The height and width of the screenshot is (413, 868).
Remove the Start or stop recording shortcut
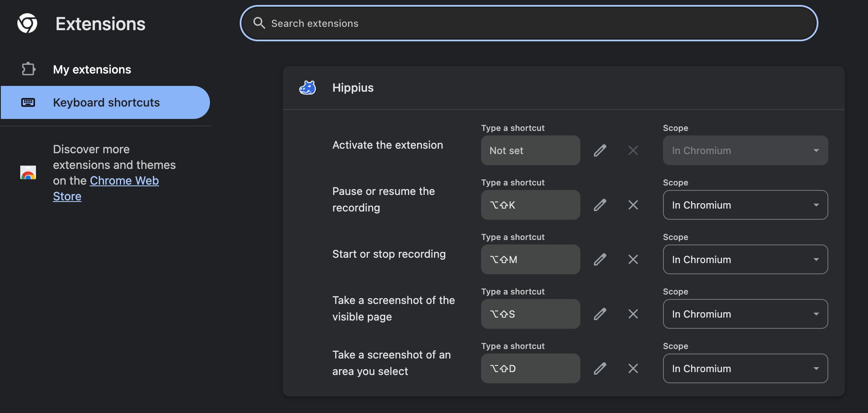[x=633, y=259]
